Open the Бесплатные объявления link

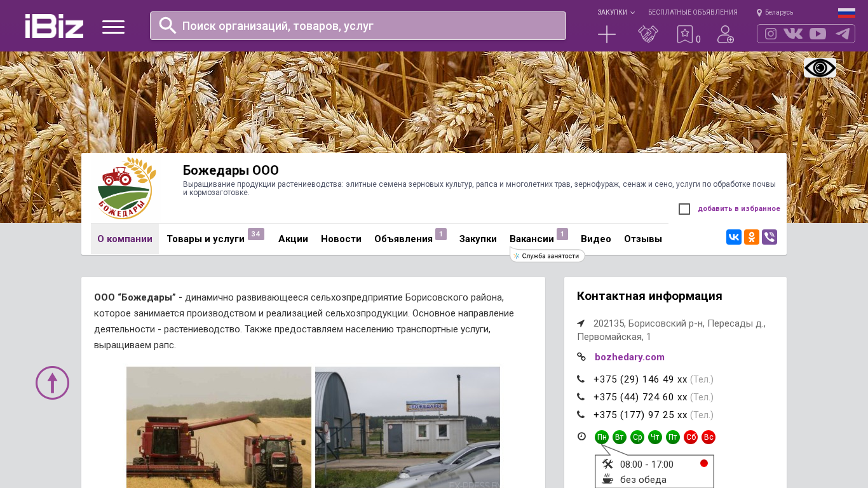[693, 13]
